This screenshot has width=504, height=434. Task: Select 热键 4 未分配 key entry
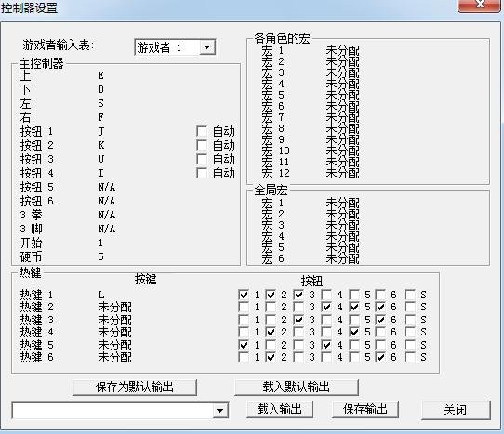coord(114,332)
